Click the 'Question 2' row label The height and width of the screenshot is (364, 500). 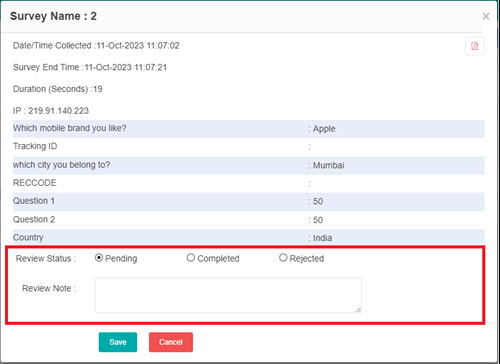coord(34,219)
